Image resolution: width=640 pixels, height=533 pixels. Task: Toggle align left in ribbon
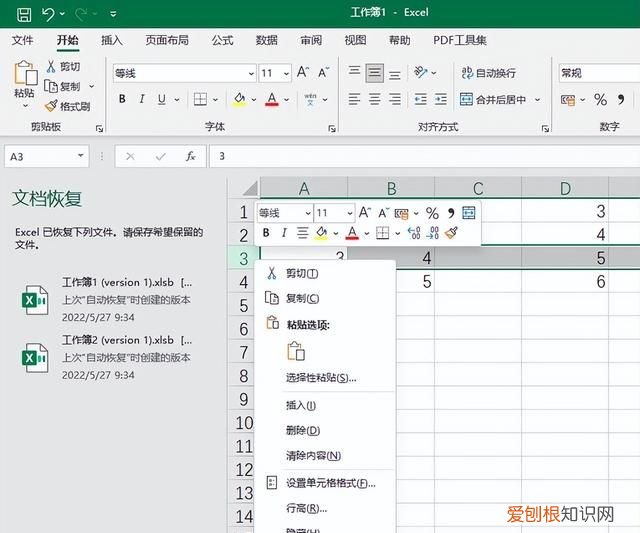[x=354, y=99]
